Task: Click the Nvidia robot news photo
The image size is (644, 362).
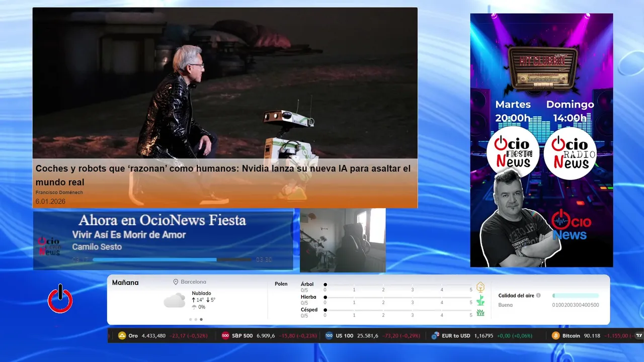Action: click(225, 83)
